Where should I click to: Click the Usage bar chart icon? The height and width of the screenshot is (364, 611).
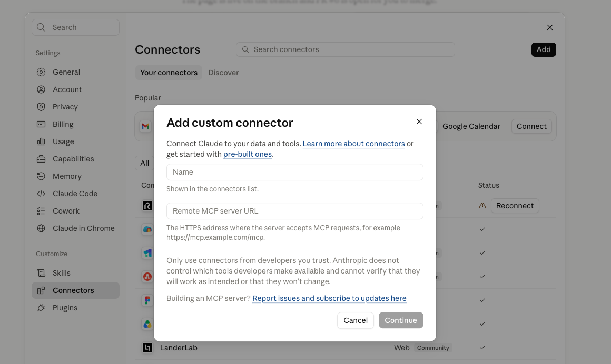41,141
